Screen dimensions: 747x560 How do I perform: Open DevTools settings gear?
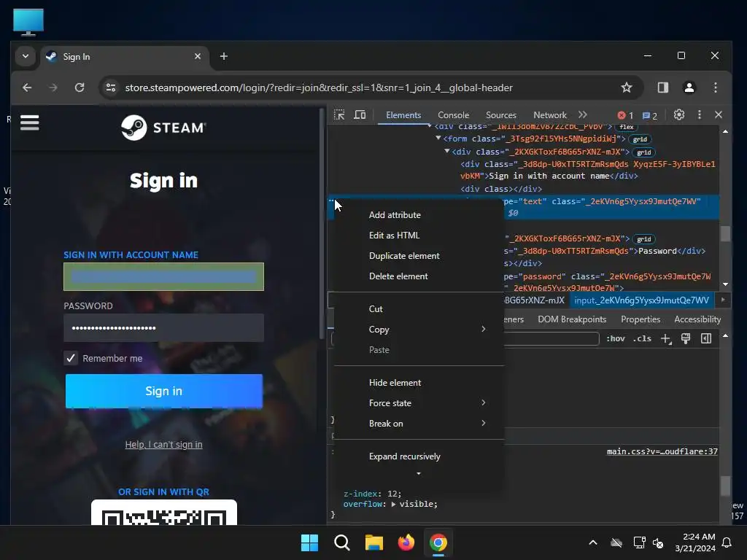pyautogui.click(x=679, y=114)
